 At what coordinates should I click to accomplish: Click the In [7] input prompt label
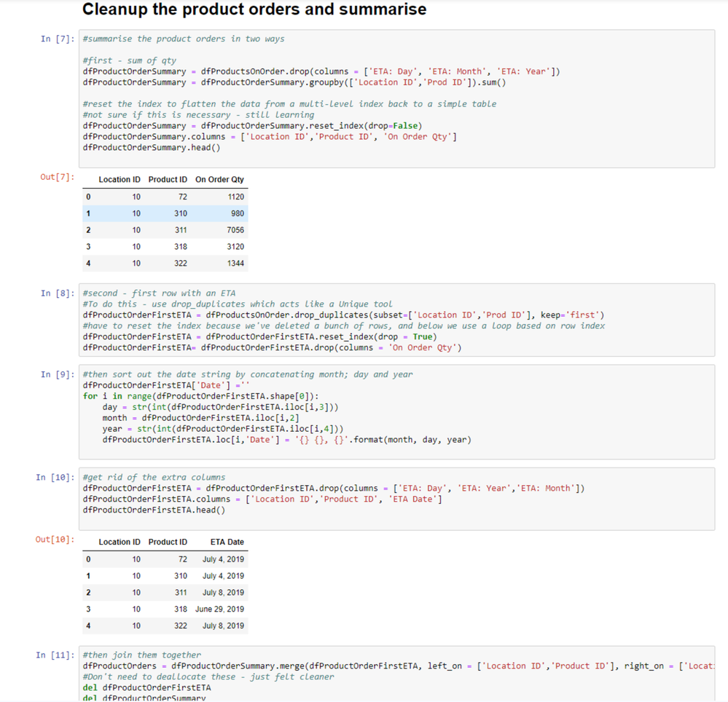point(57,39)
